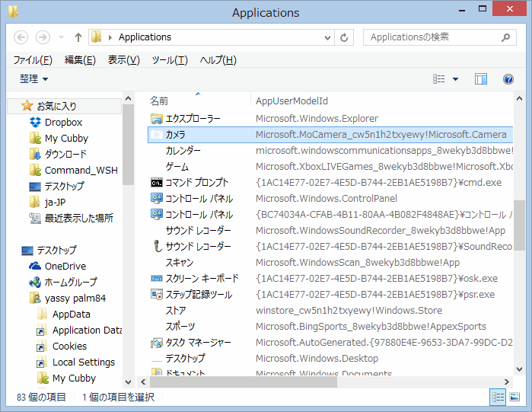The height and width of the screenshot is (412, 532).
Task: Select the ストア list row
Action: coord(330,311)
